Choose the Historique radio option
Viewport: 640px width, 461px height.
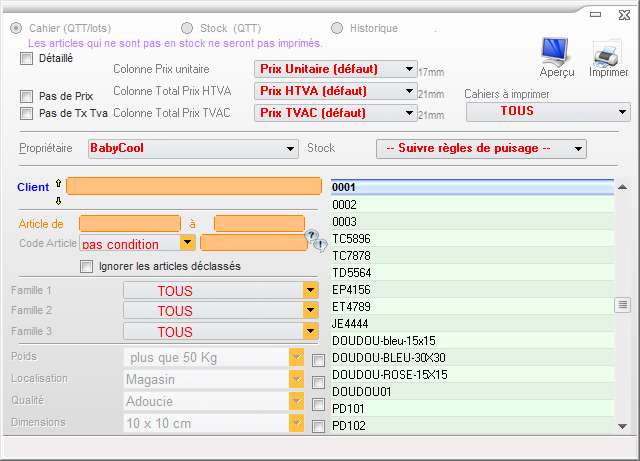[336, 28]
